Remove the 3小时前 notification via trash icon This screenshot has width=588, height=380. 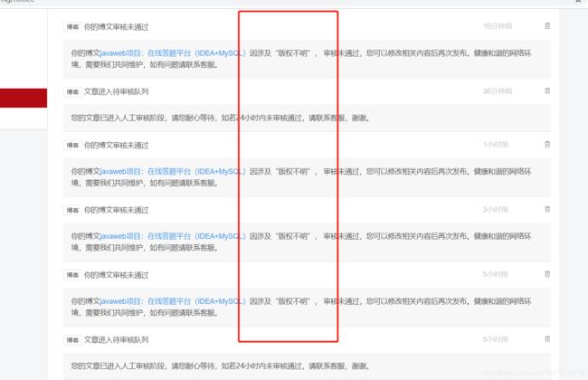(546, 209)
